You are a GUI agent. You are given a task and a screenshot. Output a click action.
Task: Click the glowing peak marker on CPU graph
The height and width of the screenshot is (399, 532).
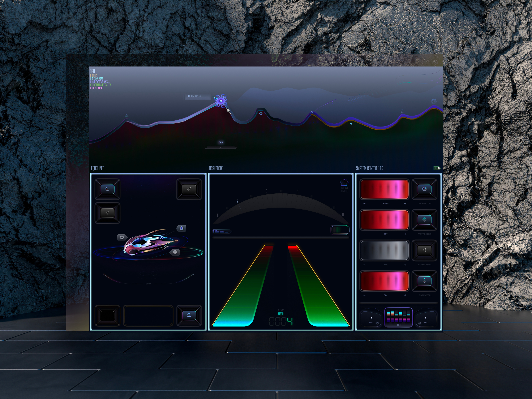(x=221, y=101)
